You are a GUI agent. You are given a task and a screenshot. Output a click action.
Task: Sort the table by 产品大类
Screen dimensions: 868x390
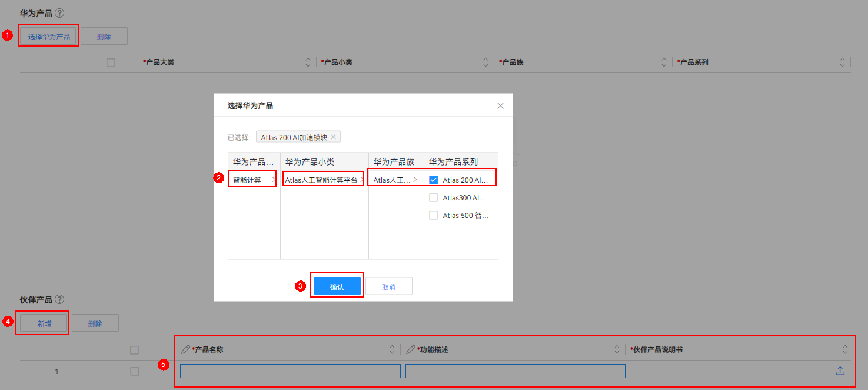307,62
